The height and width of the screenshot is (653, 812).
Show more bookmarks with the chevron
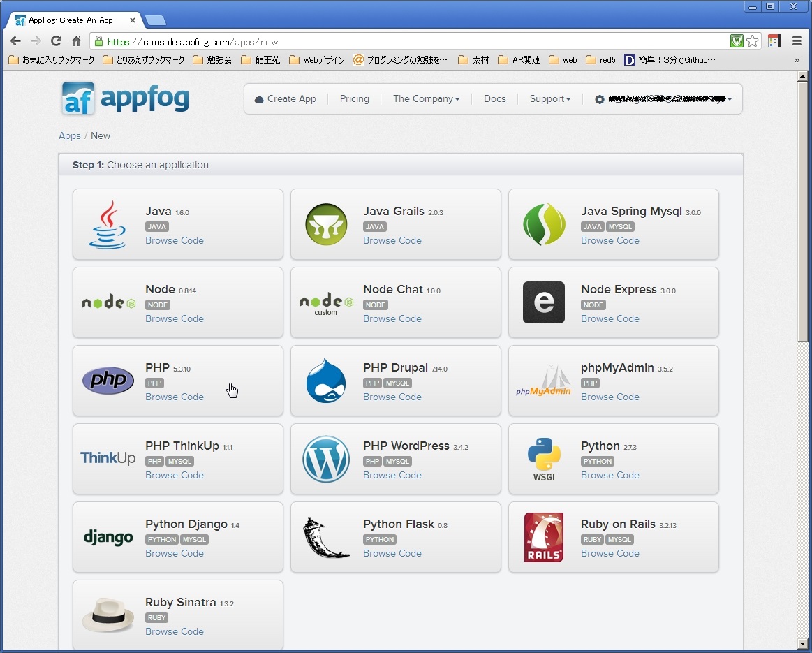click(x=797, y=60)
